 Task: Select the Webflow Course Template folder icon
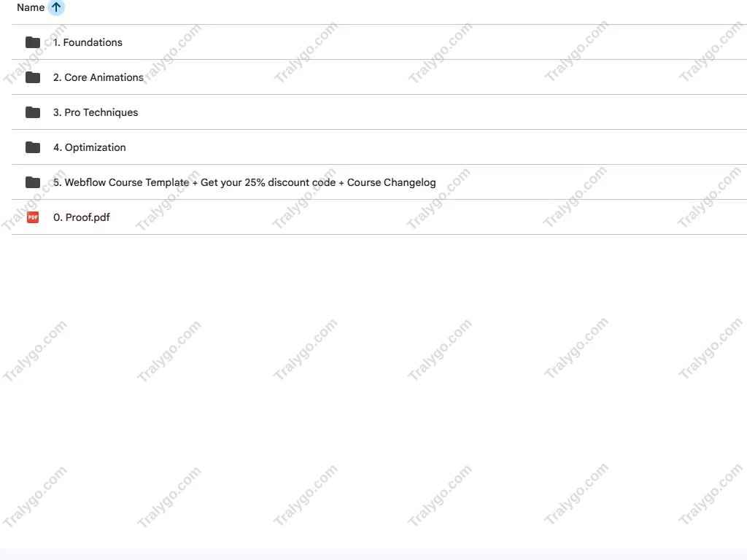click(32, 182)
